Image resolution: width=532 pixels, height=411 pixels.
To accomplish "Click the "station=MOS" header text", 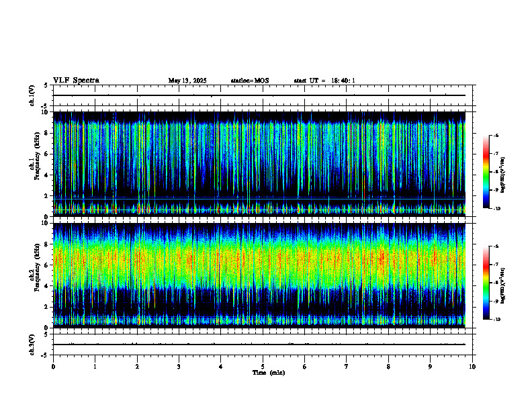I will [250, 81].
